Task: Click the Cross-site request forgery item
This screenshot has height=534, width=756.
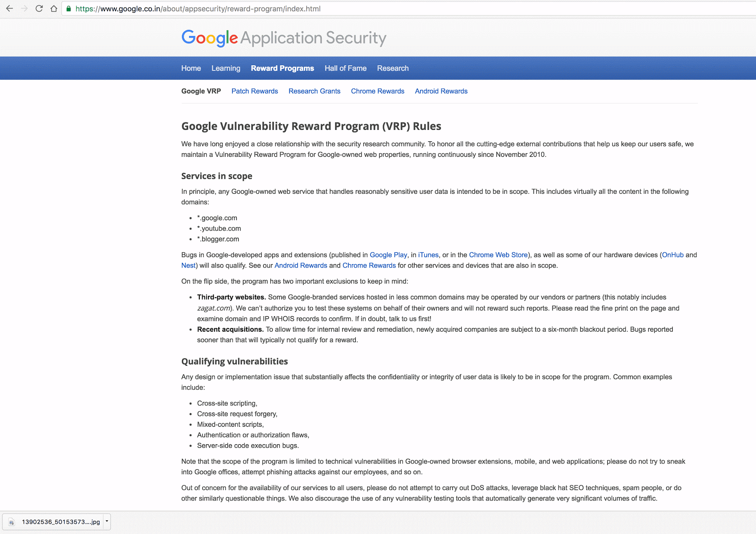Action: (237, 414)
